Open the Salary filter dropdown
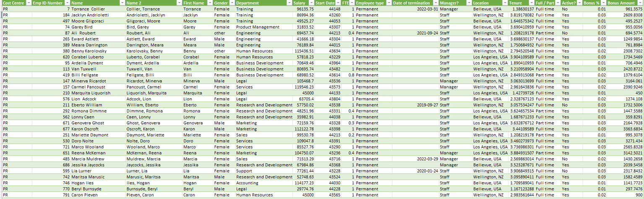 click(311, 3)
